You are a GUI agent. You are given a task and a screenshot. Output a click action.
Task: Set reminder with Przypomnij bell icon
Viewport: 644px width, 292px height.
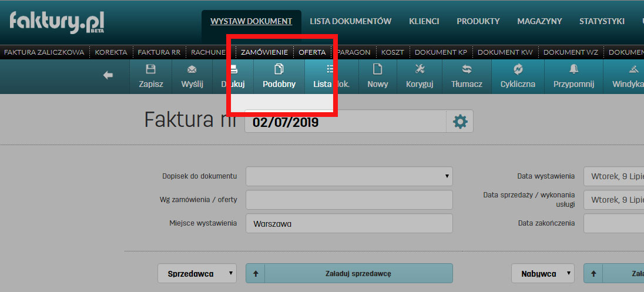pyautogui.click(x=573, y=76)
